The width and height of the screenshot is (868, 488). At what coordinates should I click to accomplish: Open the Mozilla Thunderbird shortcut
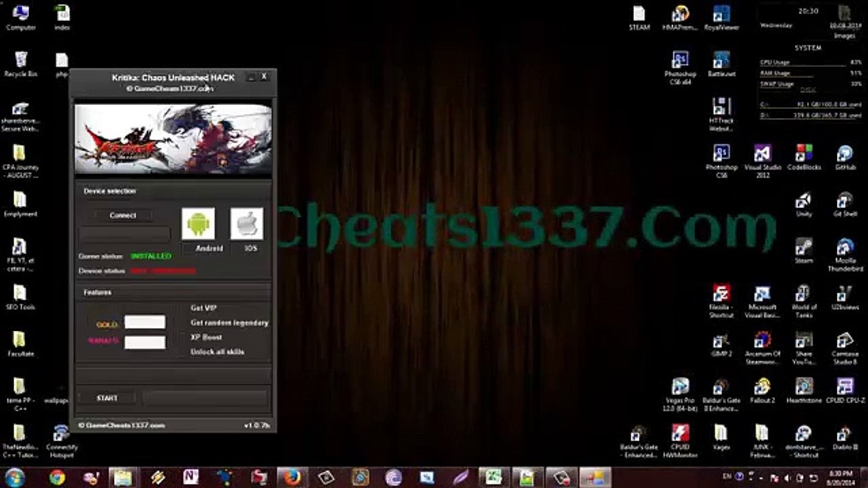pos(845,254)
